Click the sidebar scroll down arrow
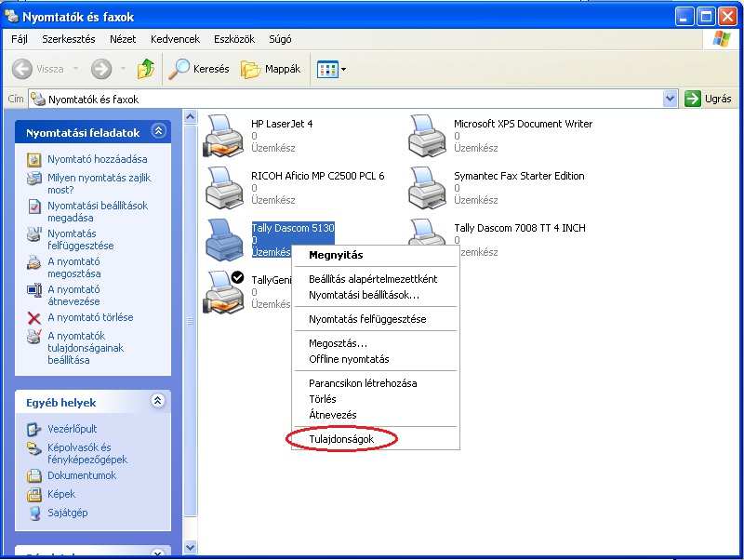 (191, 548)
